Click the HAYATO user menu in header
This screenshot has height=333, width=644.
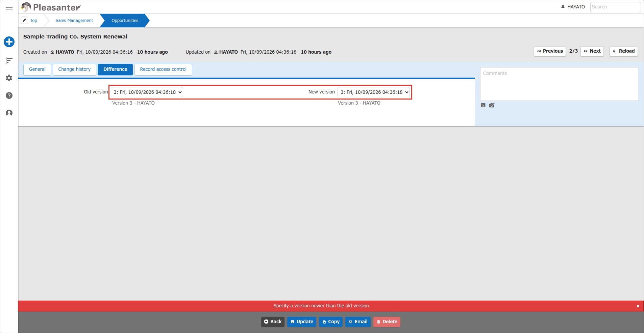573,7
